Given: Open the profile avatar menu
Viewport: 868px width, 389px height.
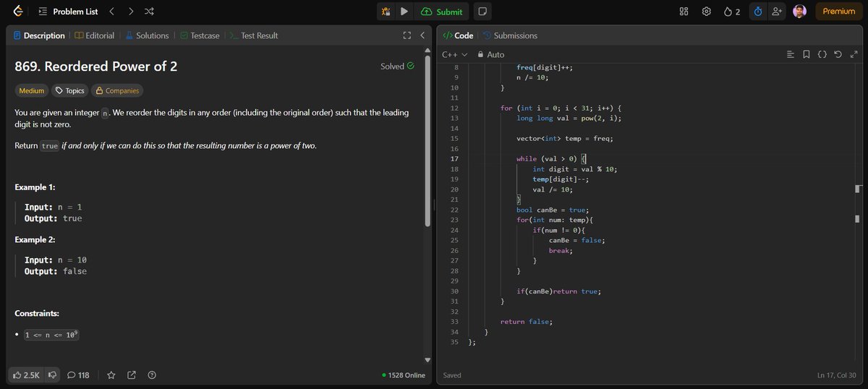Looking at the screenshot, I should tap(799, 12).
